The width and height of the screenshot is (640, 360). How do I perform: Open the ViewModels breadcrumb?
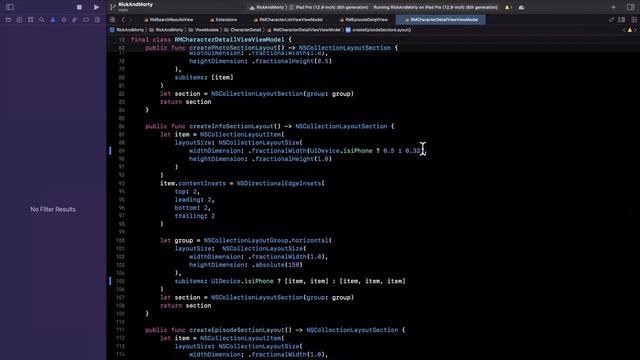click(x=203, y=30)
